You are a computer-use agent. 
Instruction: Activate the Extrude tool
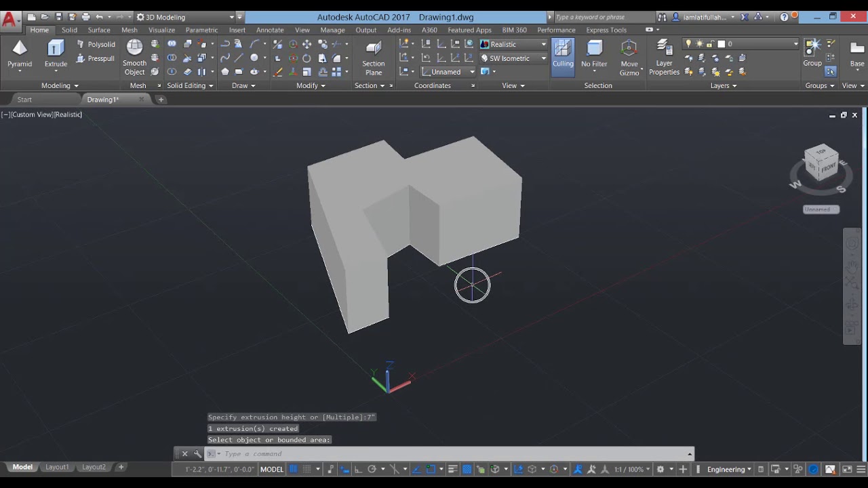(x=56, y=54)
